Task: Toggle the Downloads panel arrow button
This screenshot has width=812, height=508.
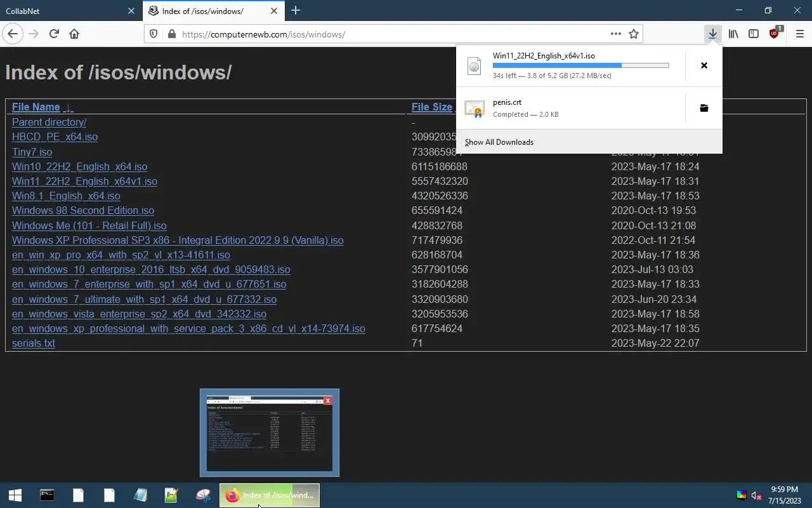Action: (x=713, y=34)
